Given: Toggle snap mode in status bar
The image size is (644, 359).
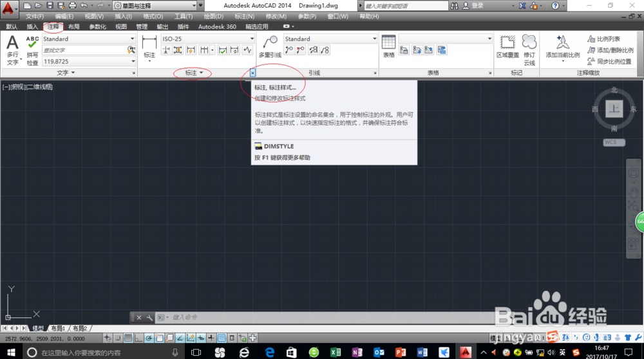Looking at the screenshot, I should 118,338.
